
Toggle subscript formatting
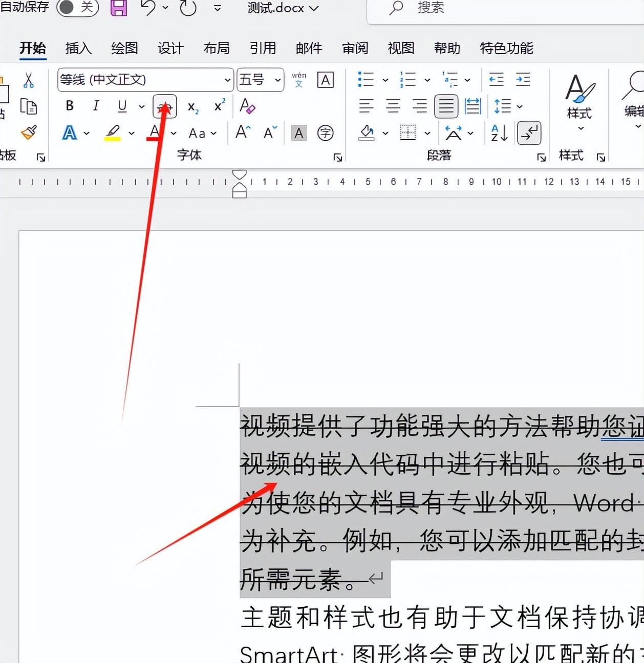[x=193, y=106]
